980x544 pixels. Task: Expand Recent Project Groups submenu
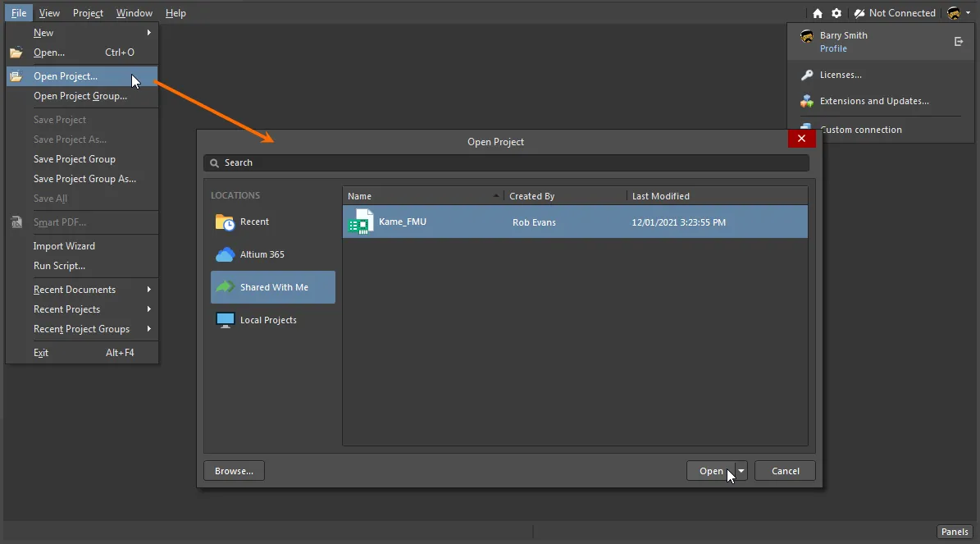[82, 329]
